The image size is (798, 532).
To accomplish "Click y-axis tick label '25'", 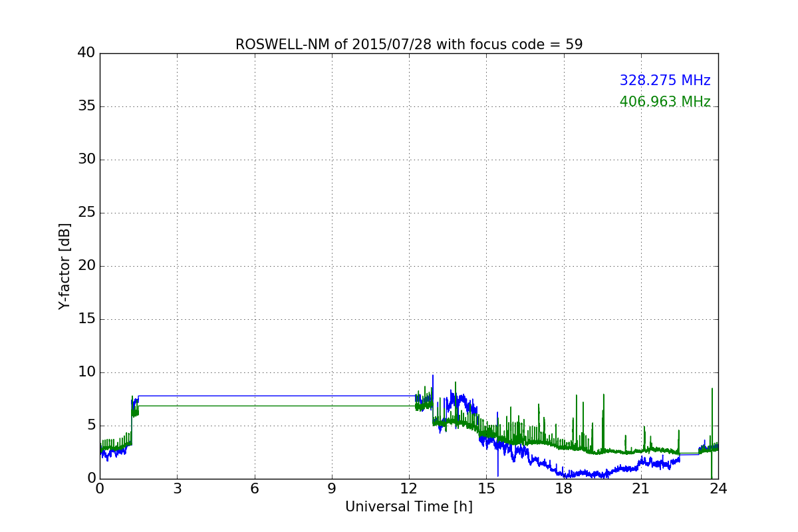I will click(x=86, y=212).
